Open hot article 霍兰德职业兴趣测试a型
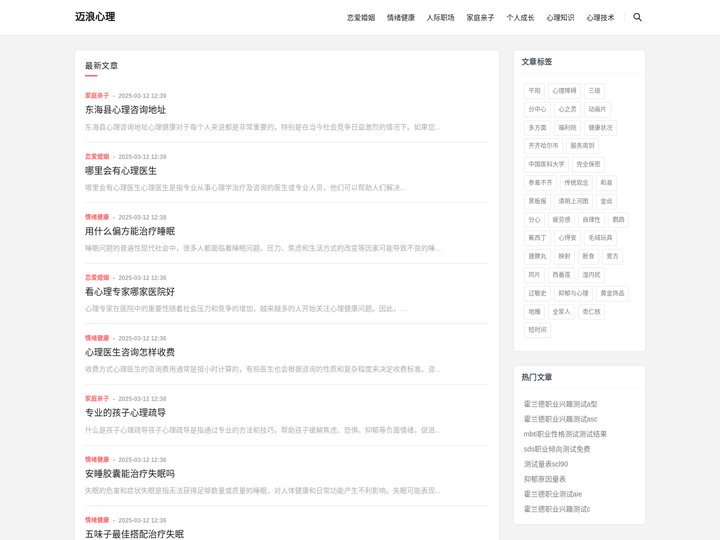This screenshot has height=540, width=720. click(x=560, y=404)
